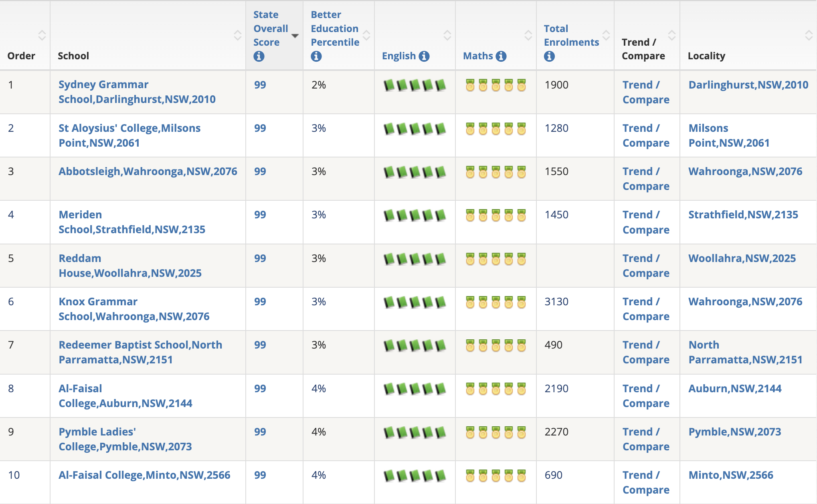
Task: Click the Maths column info icon
Action: click(x=501, y=56)
